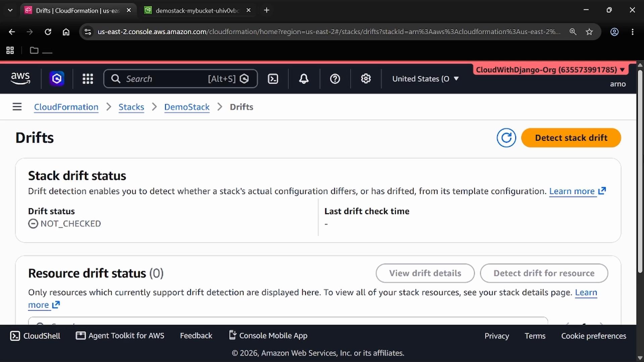Select the Drifts CloudFormation browser tab

(x=78, y=10)
